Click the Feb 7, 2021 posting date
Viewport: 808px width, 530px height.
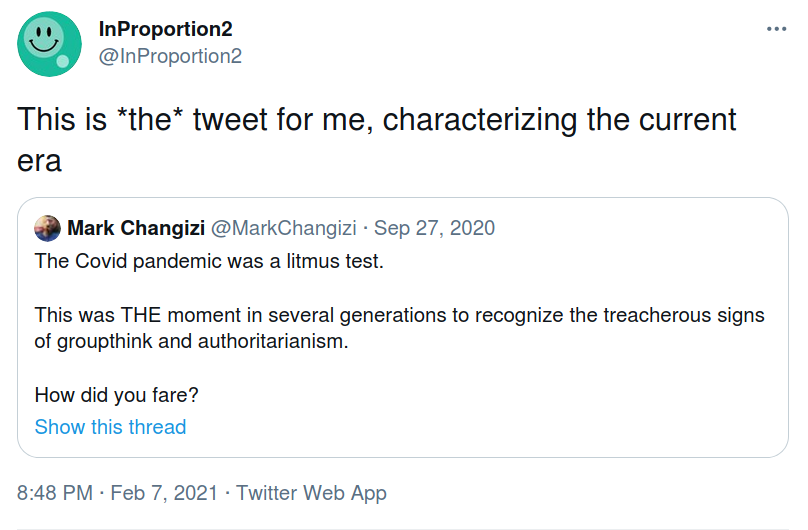pyautogui.click(x=164, y=493)
